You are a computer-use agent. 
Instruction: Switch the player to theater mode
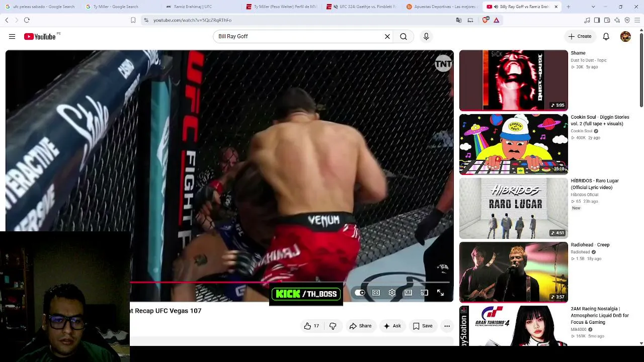pos(408,293)
